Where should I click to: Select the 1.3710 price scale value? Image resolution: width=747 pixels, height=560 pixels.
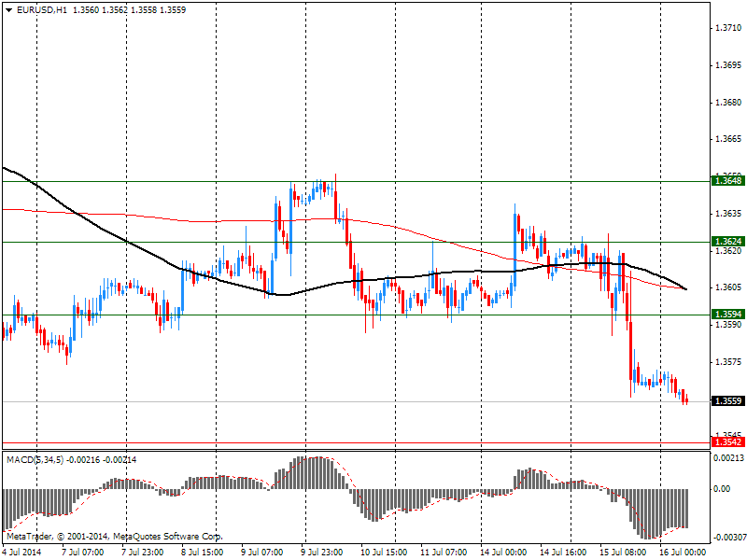point(728,28)
